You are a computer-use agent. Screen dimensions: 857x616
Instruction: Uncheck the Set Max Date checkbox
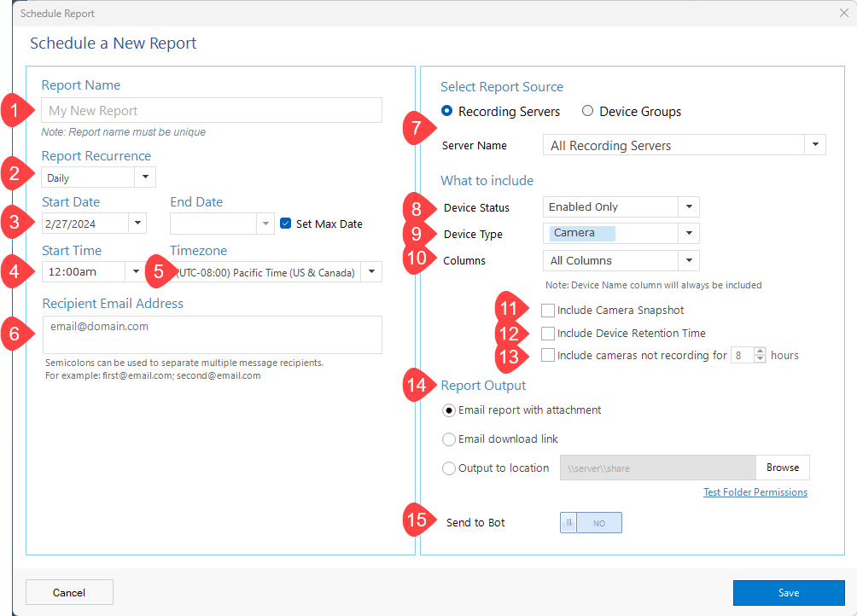coord(287,224)
